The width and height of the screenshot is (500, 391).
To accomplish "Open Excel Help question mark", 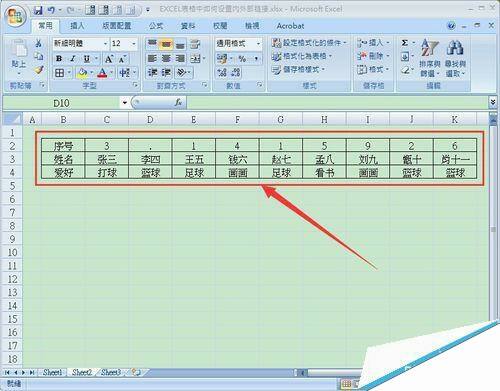I will point(451,26).
